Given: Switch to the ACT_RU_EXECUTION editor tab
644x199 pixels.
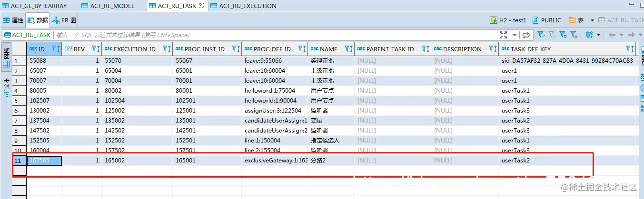Looking at the screenshot, I should [x=243, y=6].
